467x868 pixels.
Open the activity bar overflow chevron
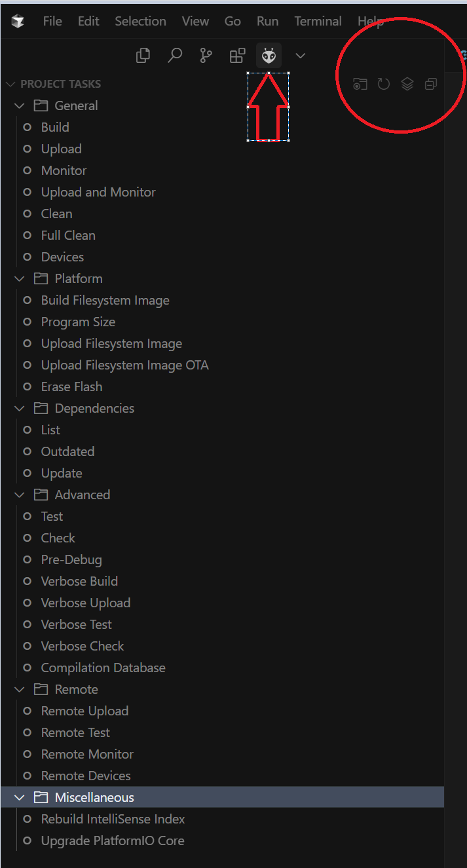point(301,56)
